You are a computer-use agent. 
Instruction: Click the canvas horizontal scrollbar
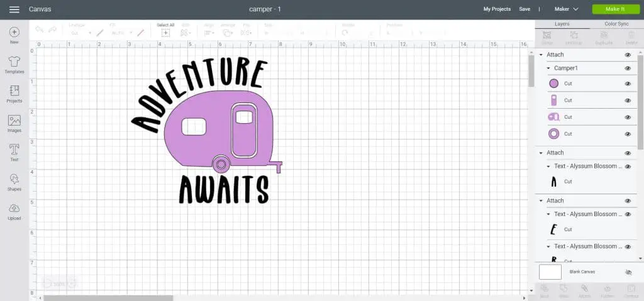tap(108, 298)
